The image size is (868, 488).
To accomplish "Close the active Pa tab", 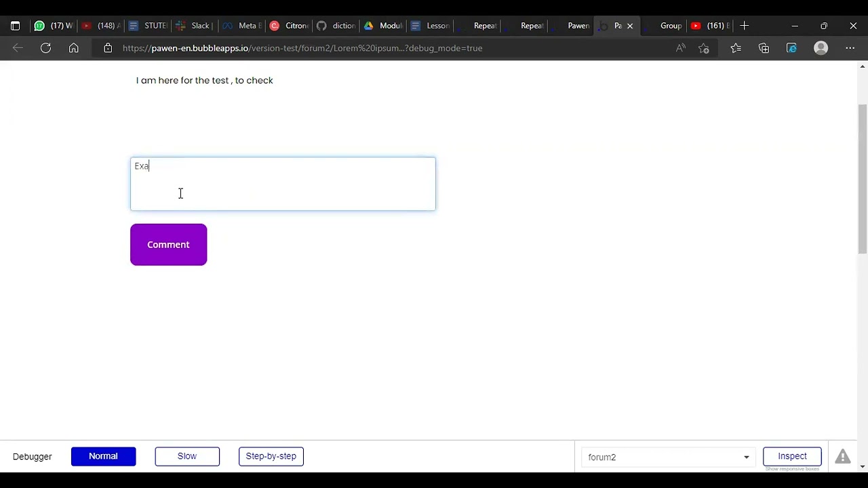I will pyautogui.click(x=629, y=26).
